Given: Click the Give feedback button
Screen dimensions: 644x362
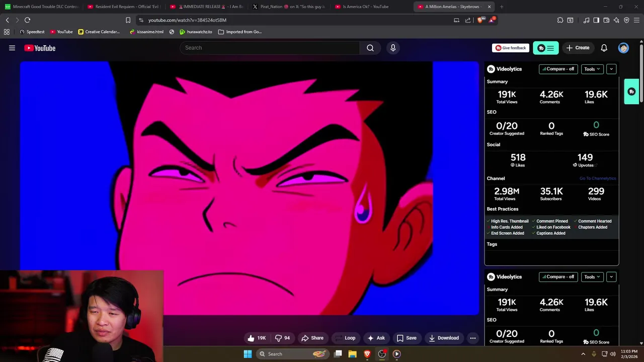Looking at the screenshot, I should pos(511,48).
